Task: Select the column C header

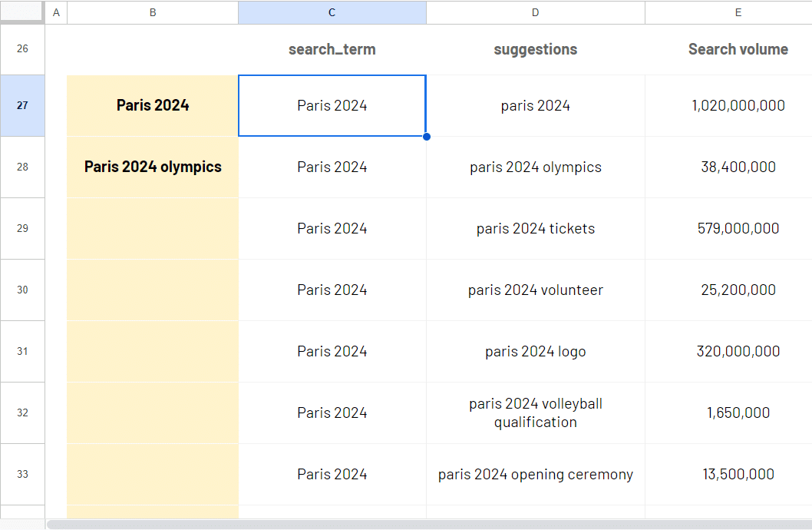Action: coord(332,12)
